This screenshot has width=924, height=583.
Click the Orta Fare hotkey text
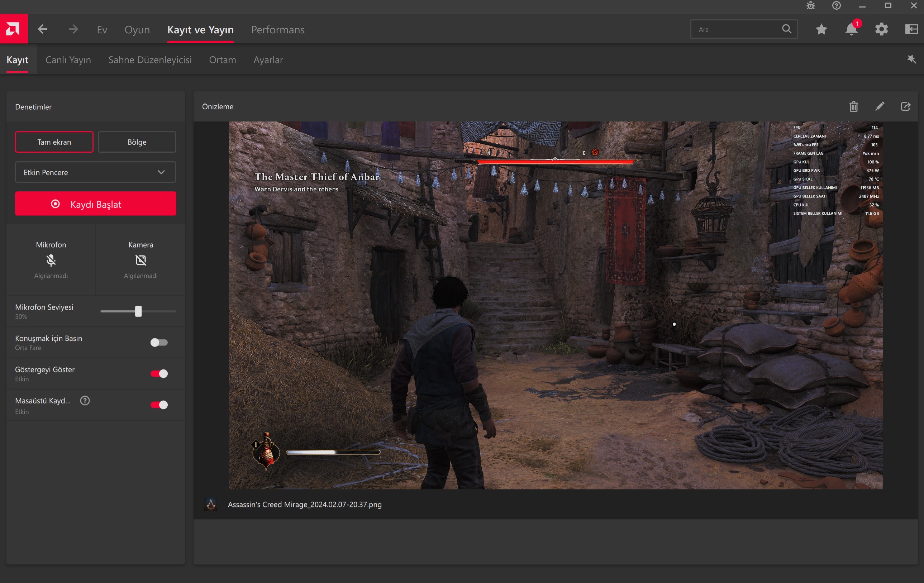coord(28,348)
